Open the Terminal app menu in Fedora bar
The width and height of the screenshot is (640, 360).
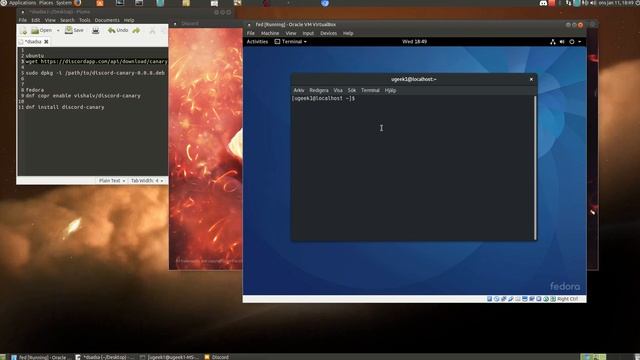[291, 42]
